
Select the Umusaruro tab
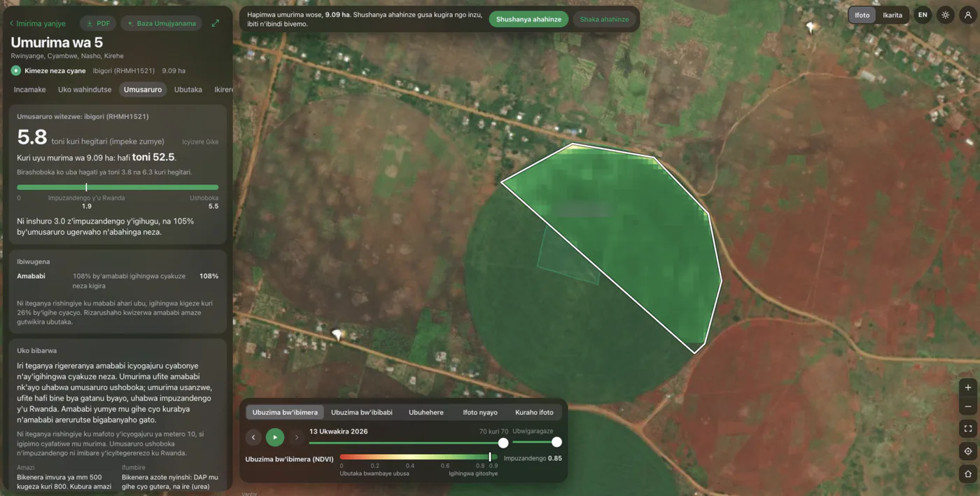point(143,90)
